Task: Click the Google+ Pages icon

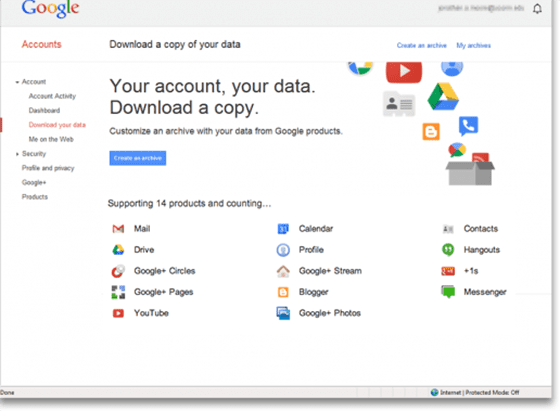Action: coord(118,292)
